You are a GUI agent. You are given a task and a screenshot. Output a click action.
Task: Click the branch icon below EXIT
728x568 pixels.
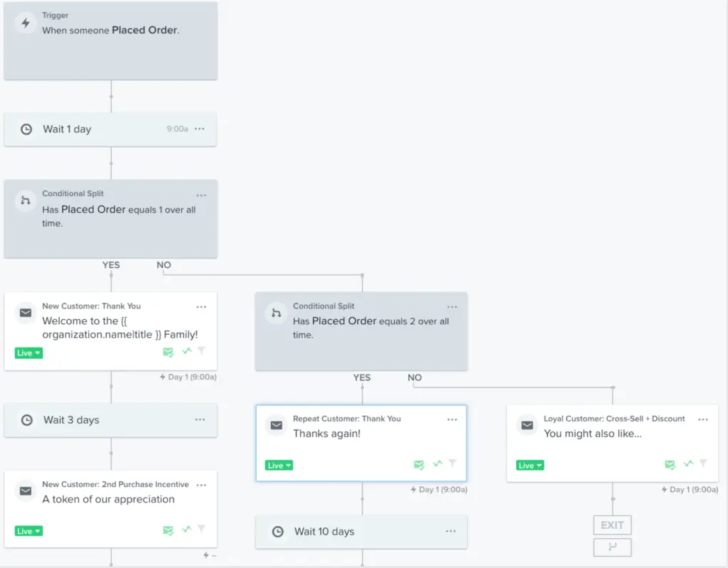pyautogui.click(x=612, y=547)
